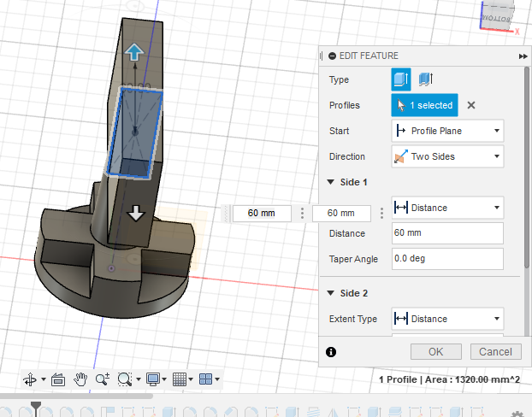This screenshot has height=417, width=532.
Task: Open options dots after second 60 mm field
Action: (x=381, y=214)
